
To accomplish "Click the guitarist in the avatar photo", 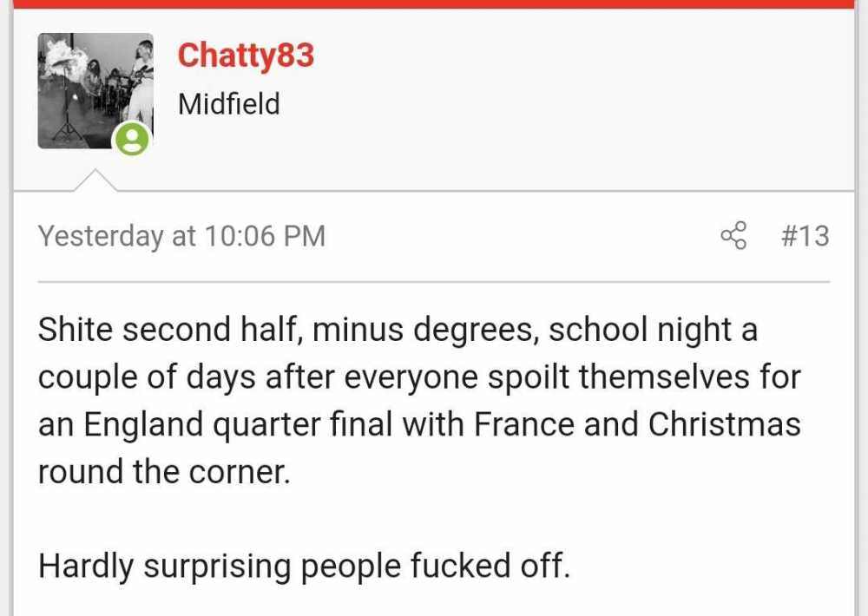I will (x=143, y=83).
